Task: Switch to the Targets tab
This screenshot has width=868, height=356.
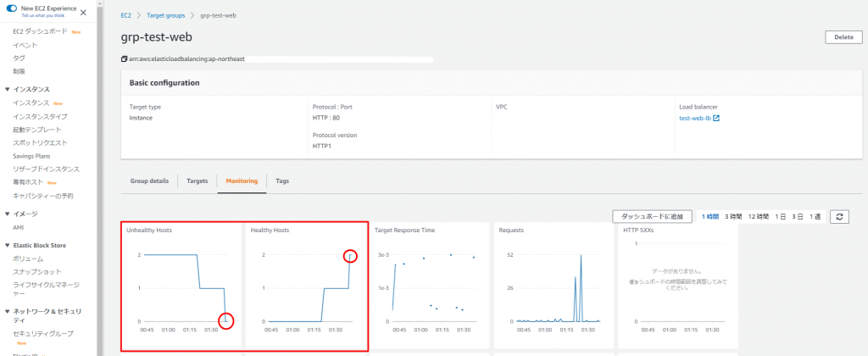Action: (197, 181)
